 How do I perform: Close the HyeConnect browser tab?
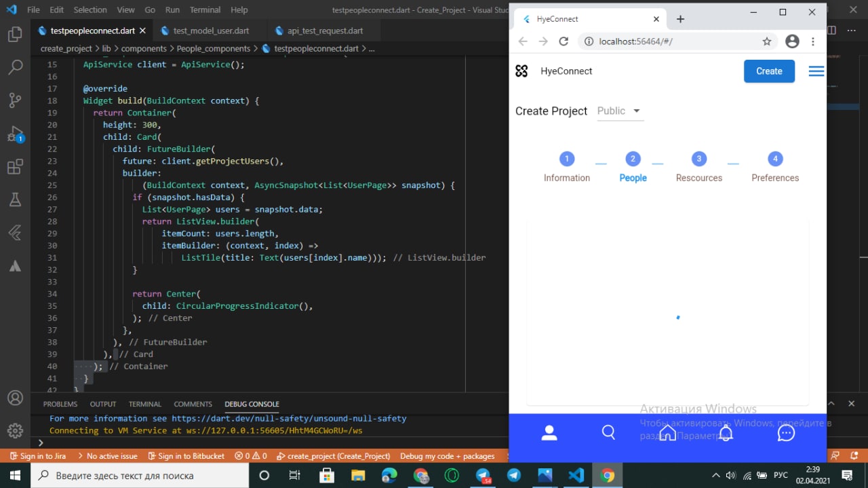pyautogui.click(x=656, y=19)
